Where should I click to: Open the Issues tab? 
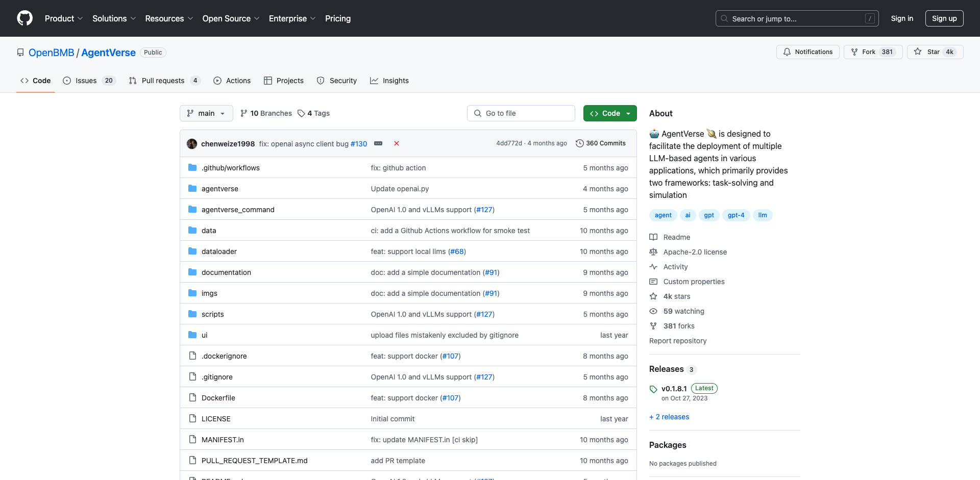(x=89, y=81)
